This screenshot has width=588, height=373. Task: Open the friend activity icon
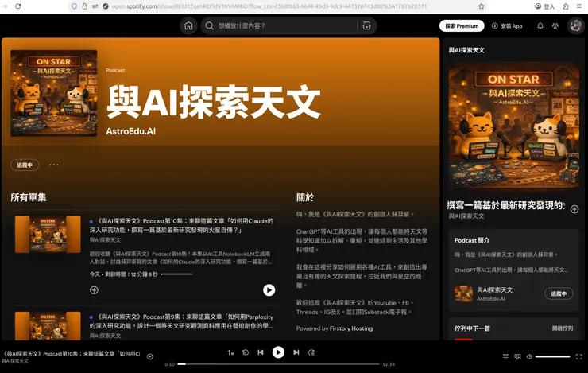tap(555, 26)
